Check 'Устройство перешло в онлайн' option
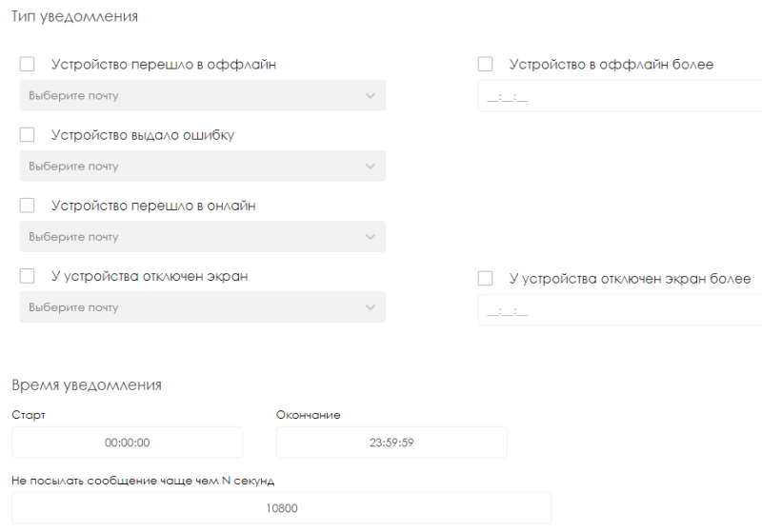 coord(27,206)
